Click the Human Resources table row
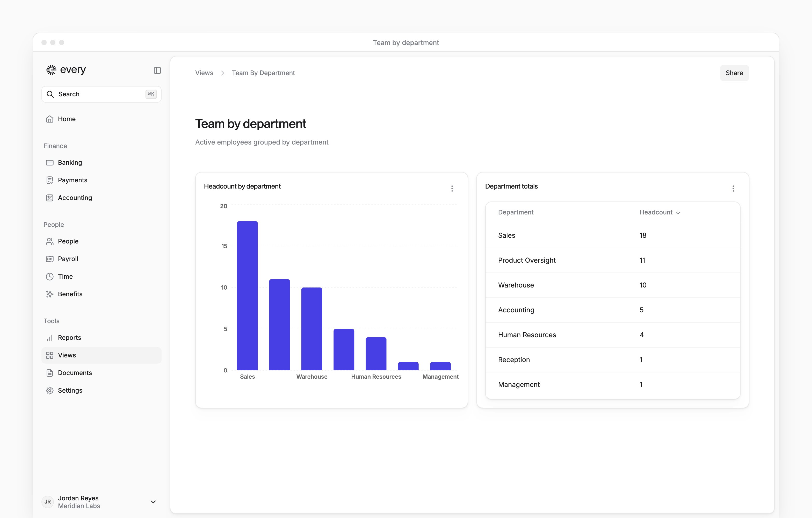The height and width of the screenshot is (518, 812). (x=613, y=335)
